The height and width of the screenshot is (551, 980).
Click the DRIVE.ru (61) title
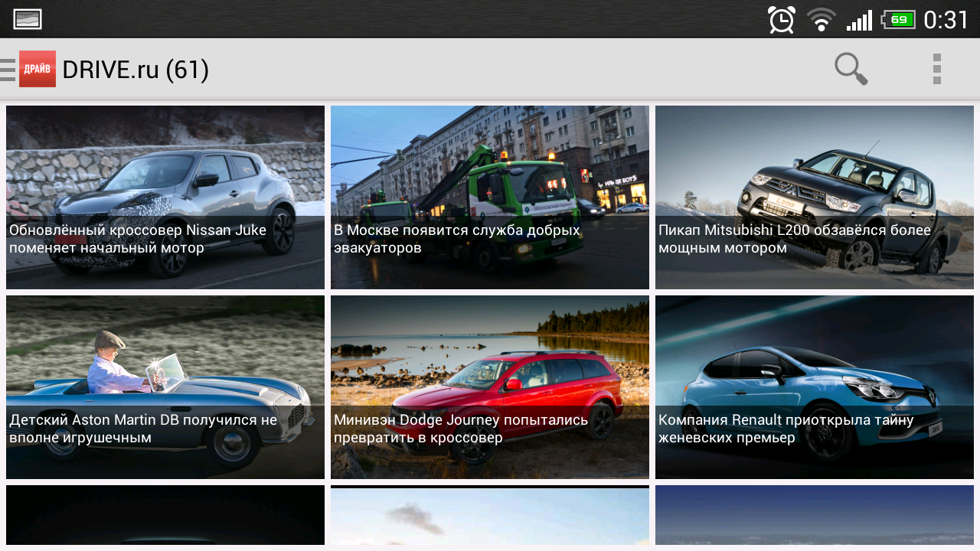136,70
